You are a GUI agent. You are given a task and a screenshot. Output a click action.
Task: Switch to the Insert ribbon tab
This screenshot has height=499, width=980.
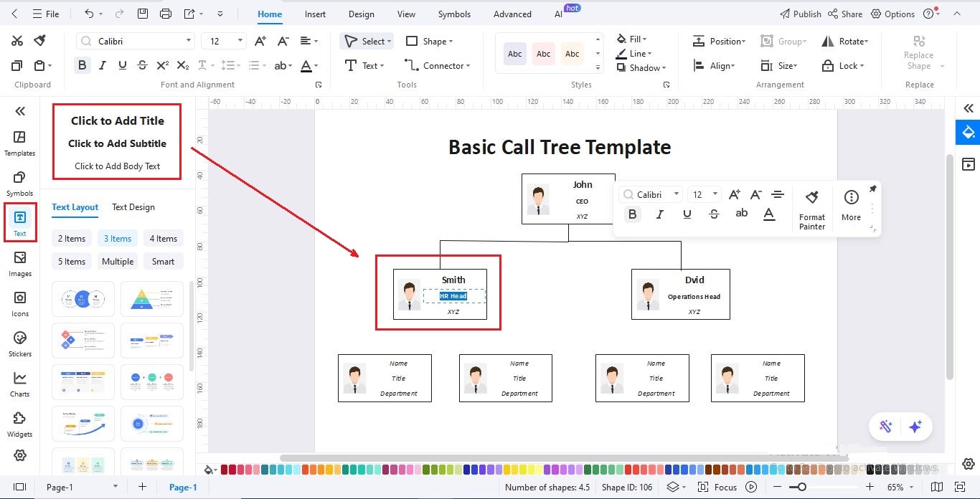[x=315, y=14]
